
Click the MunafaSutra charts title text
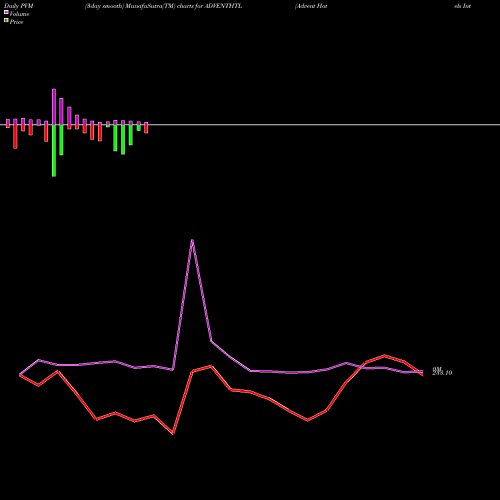point(163,6)
